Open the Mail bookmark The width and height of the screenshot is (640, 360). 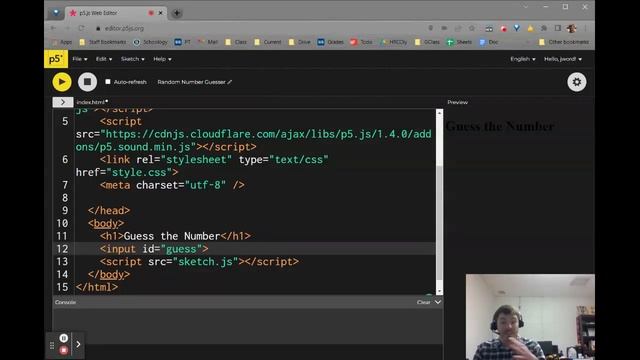pos(208,42)
